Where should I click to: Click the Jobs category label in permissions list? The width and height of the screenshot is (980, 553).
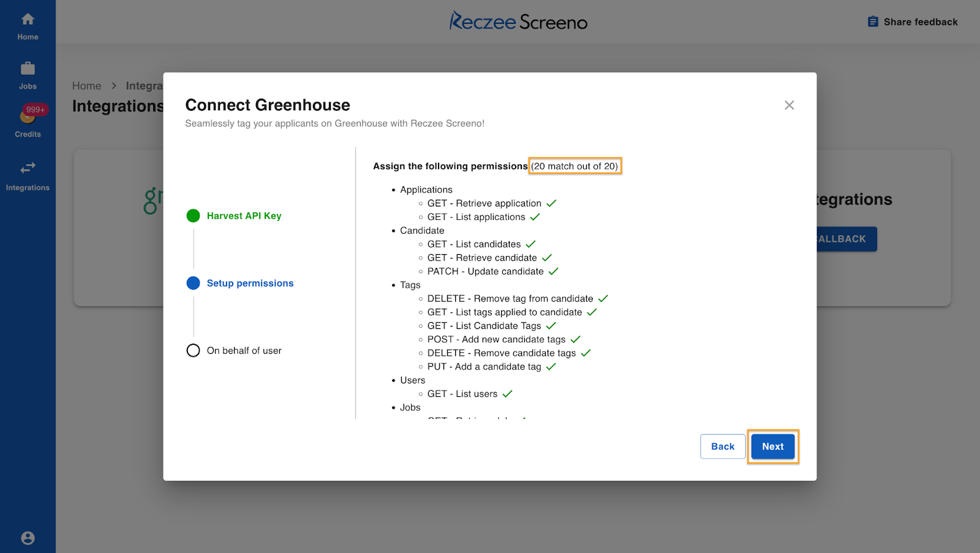410,407
